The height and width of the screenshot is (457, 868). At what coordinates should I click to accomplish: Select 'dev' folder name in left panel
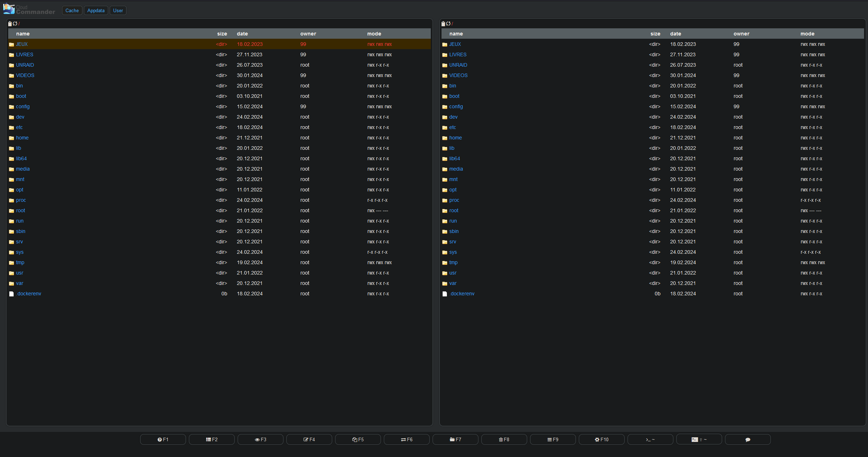coord(20,117)
